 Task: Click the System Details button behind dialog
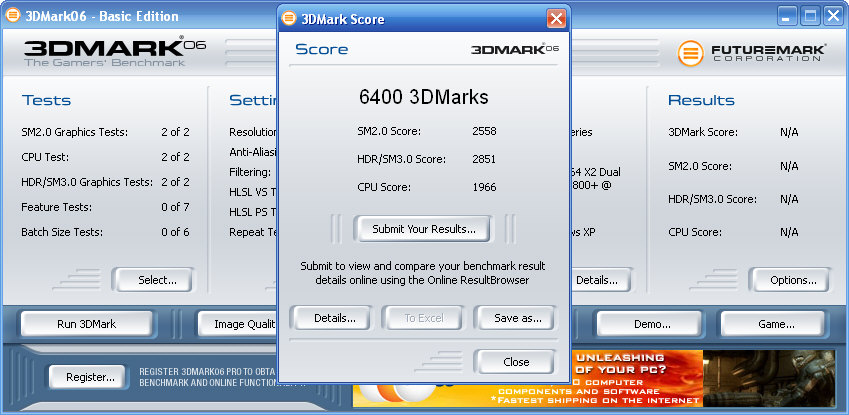[600, 280]
